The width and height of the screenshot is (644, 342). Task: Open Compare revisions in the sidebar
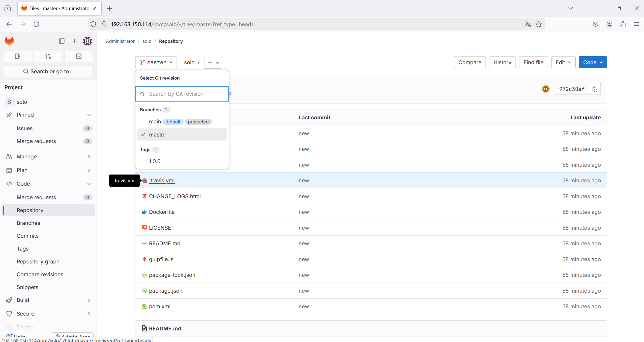(x=48, y=275)
